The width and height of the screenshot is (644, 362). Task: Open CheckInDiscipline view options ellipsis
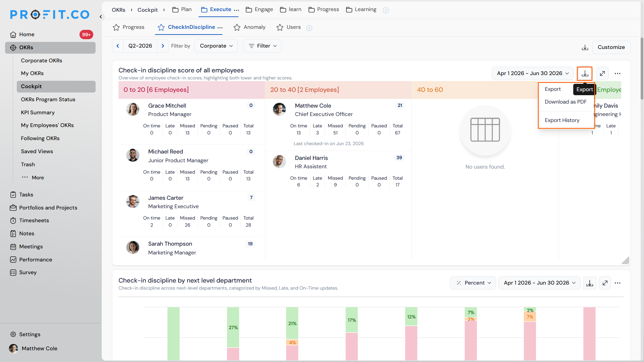point(220,27)
